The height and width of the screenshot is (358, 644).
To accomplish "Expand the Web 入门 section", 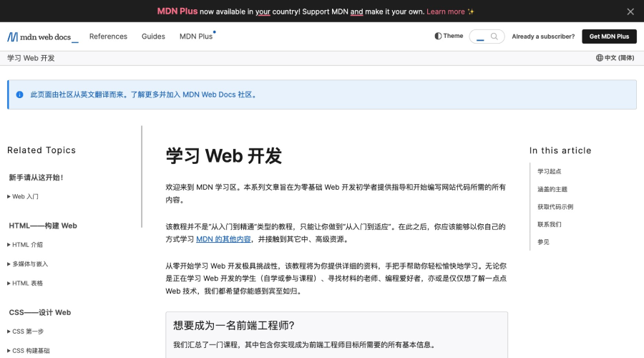I will (x=23, y=196).
